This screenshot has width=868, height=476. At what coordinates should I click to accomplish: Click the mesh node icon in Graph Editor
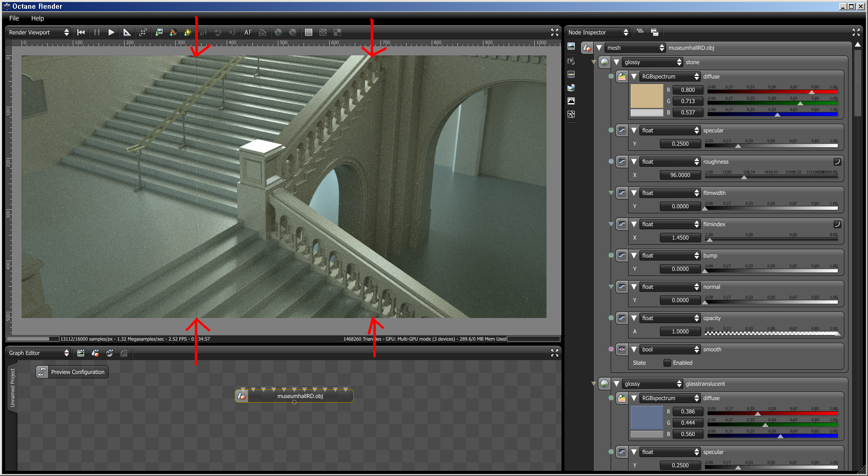241,396
